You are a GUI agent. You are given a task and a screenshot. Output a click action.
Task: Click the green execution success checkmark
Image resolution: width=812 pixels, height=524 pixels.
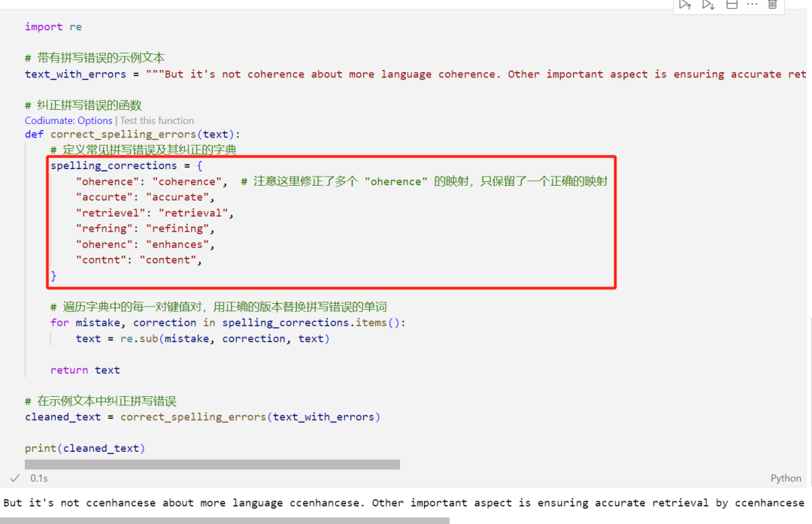click(15, 478)
